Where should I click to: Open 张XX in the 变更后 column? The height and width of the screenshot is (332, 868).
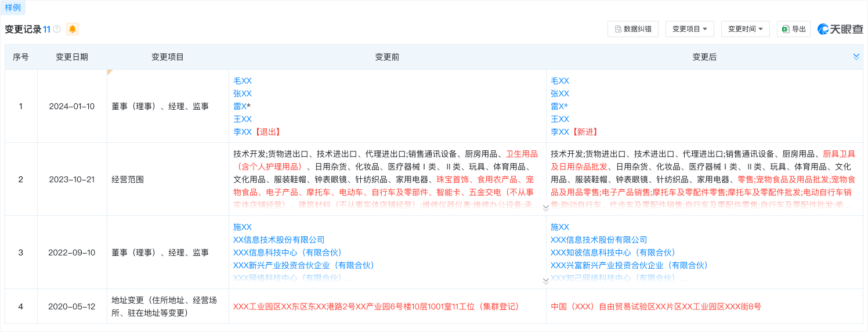point(560,93)
